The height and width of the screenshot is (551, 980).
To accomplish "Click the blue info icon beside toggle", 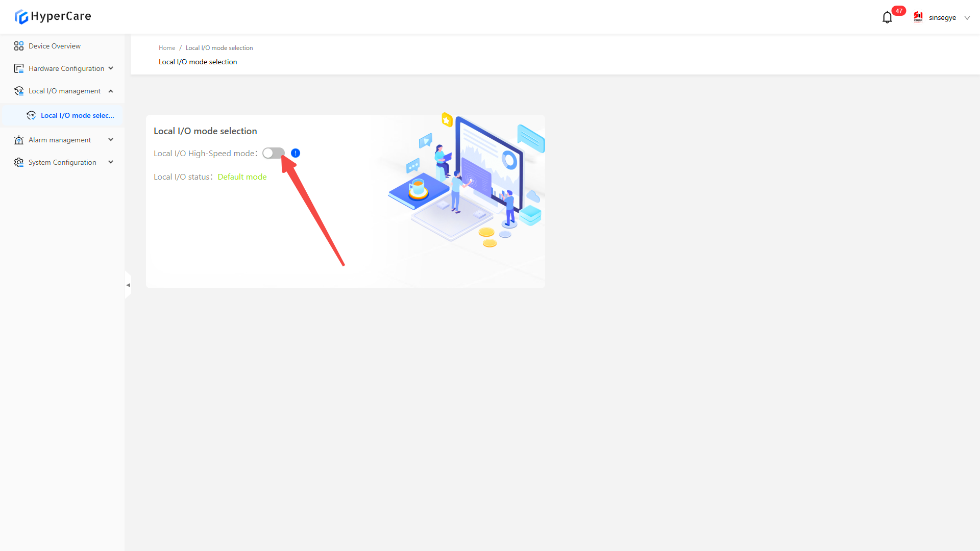I will click(x=296, y=153).
